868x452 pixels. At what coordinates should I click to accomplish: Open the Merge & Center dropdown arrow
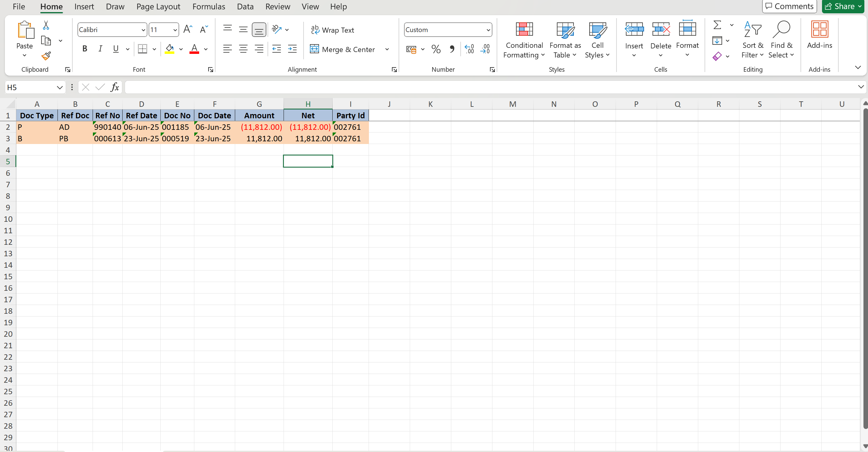click(x=387, y=50)
